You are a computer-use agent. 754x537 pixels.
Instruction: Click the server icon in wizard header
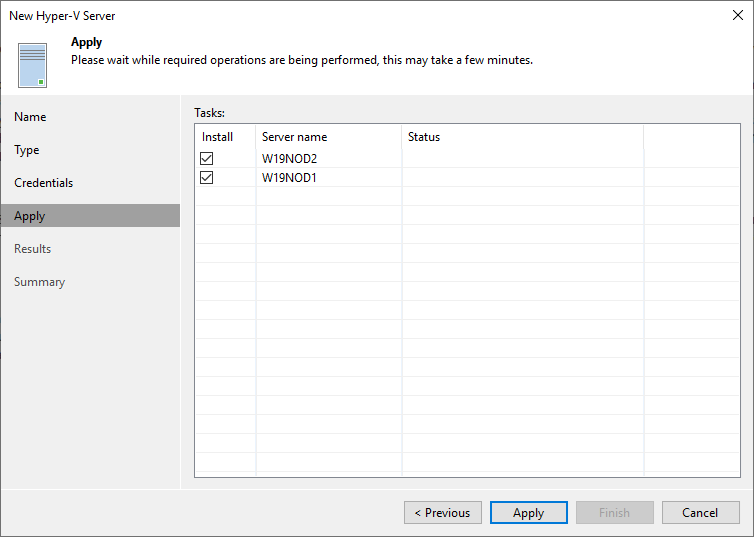tap(32, 65)
